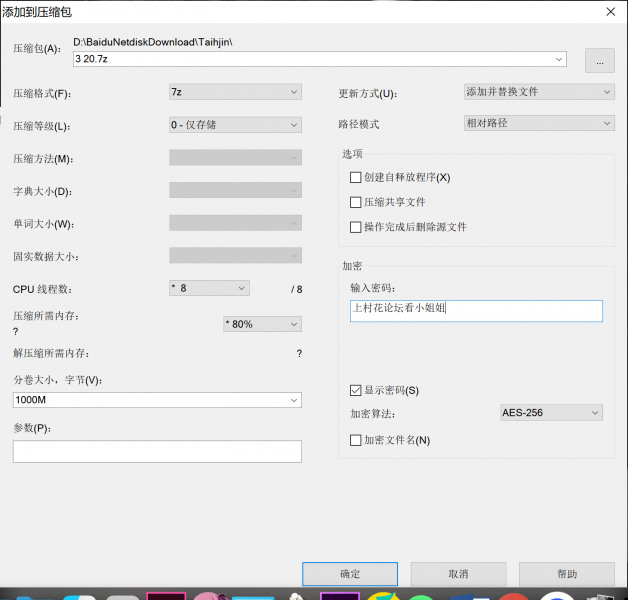Screen dimensions: 628x600
Task: Open the 7z archive format dropdown
Action: coord(235,92)
